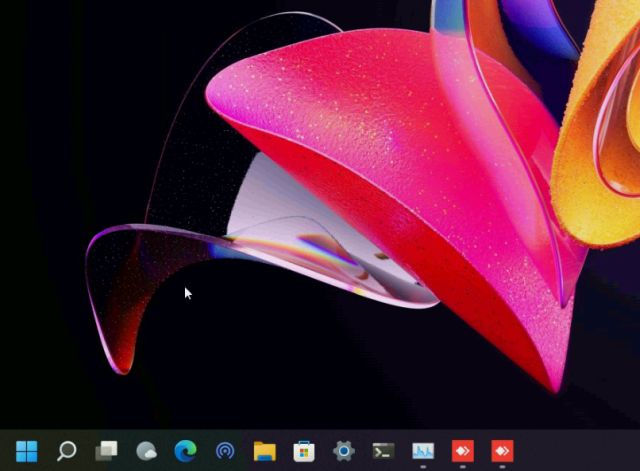Launch Microsoft Store from taskbar
640x471 pixels.
tap(304, 451)
